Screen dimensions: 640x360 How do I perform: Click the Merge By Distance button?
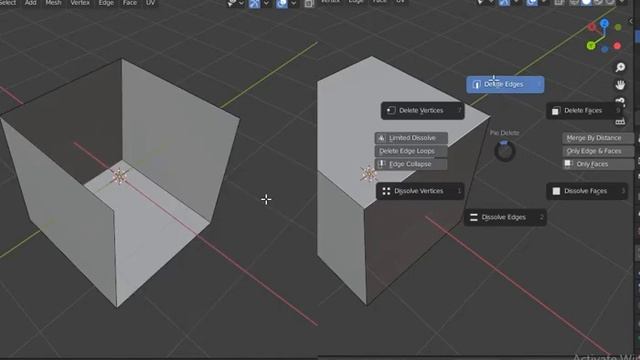(598, 138)
